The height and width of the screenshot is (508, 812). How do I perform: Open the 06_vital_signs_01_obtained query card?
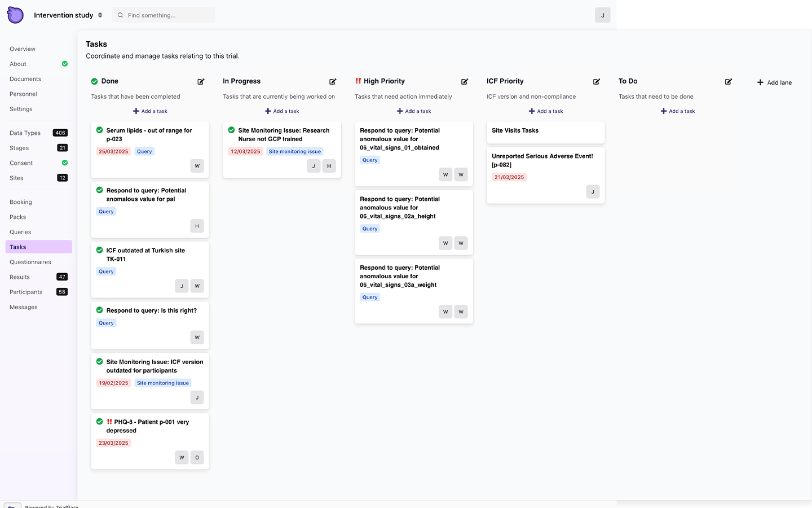pos(413,154)
